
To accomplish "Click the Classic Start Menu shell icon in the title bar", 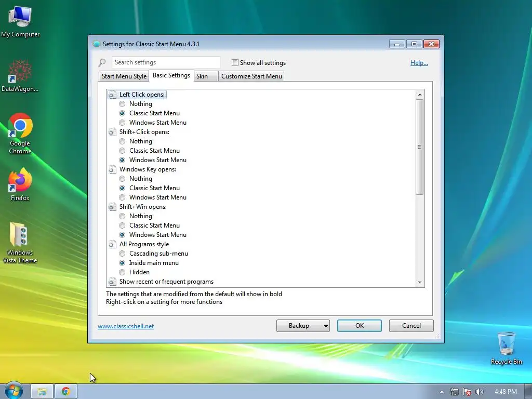I will (x=96, y=44).
